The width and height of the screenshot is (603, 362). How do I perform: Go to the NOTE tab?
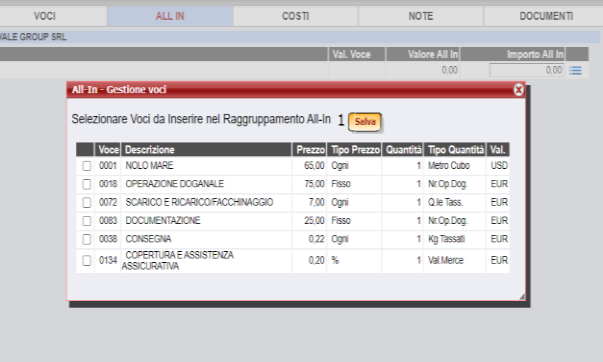[x=421, y=16]
